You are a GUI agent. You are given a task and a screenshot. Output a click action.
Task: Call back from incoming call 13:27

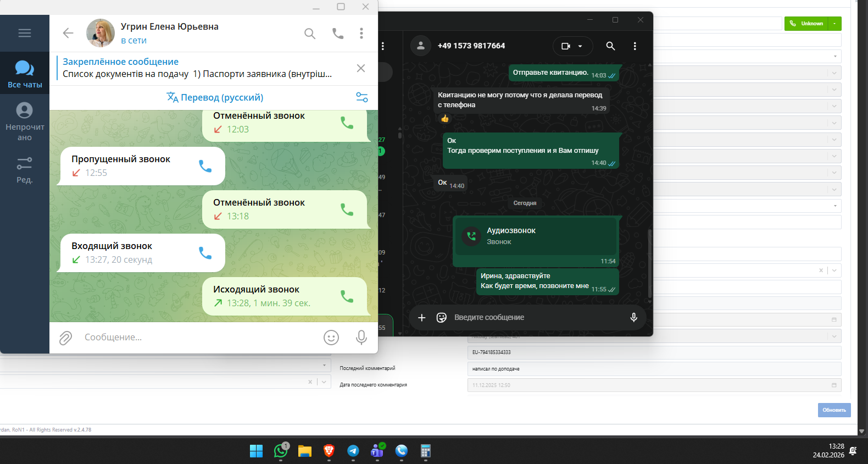tap(205, 253)
